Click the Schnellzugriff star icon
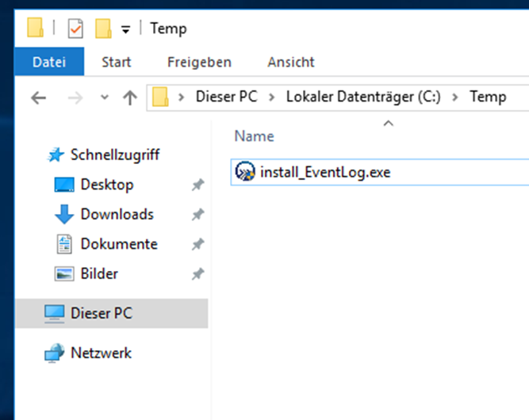Screen dimensions: 529x420 tap(56, 155)
